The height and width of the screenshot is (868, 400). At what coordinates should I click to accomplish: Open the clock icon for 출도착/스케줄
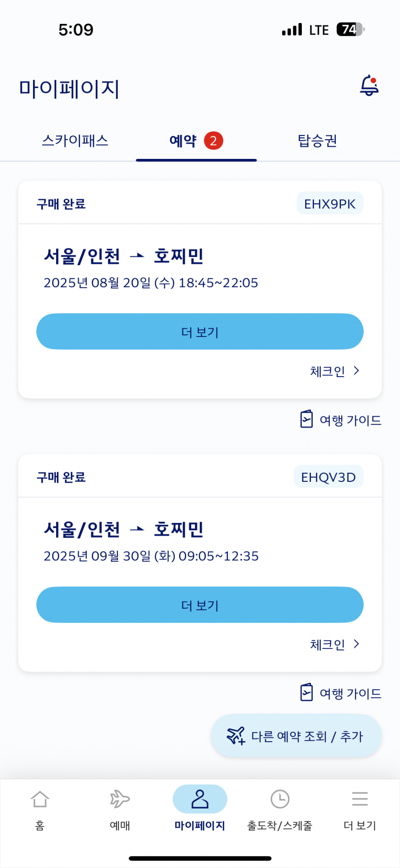(x=280, y=799)
